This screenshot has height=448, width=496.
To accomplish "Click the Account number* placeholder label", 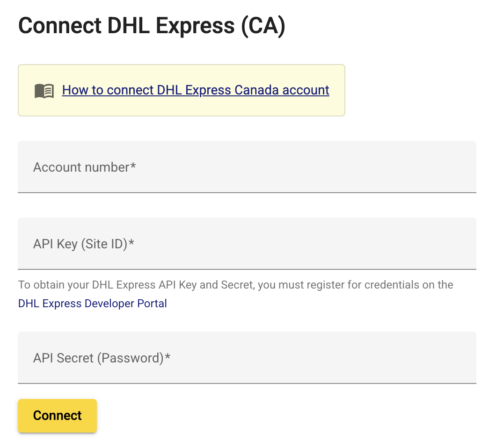I will click(84, 167).
